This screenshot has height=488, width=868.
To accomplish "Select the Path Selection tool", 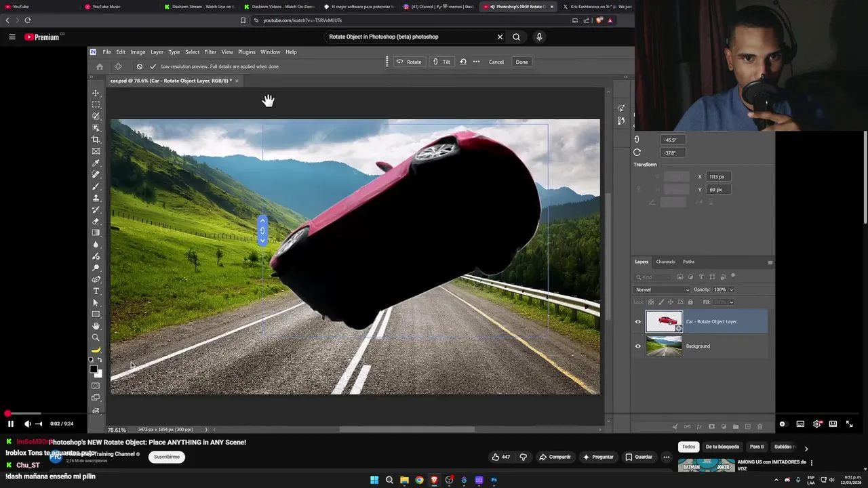I will pyautogui.click(x=96, y=302).
